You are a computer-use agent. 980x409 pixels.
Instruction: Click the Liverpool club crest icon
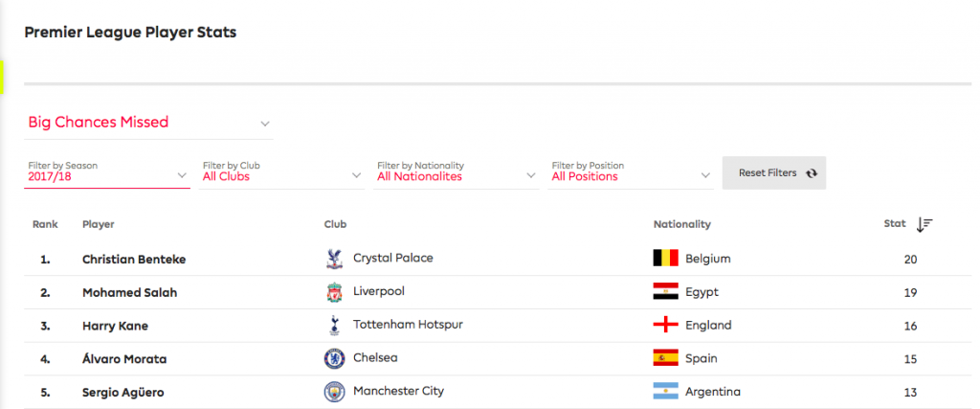pos(334,293)
